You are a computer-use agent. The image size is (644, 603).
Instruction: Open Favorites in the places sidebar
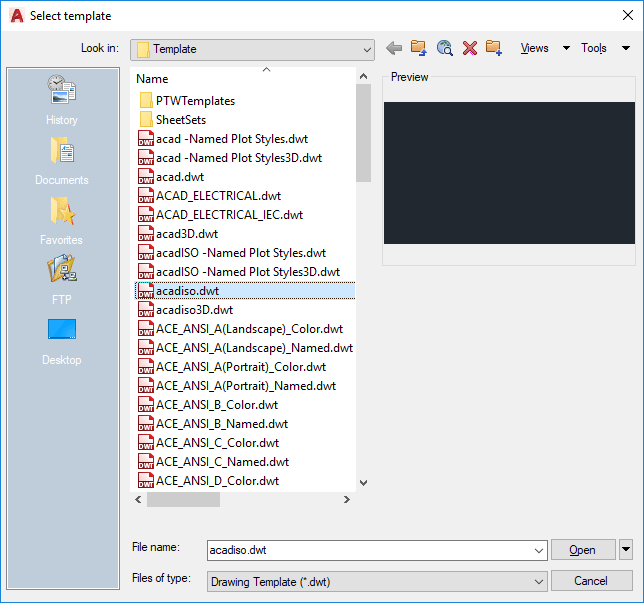[x=62, y=221]
